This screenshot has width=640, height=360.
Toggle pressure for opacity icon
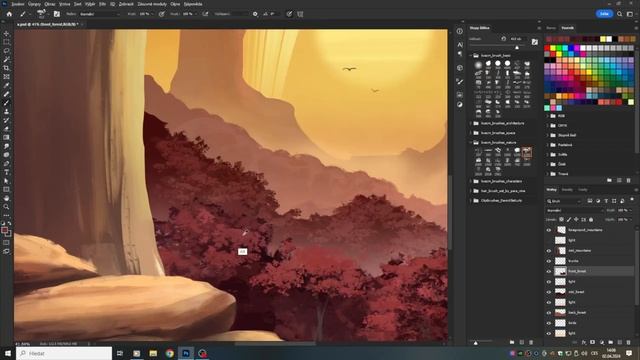point(162,14)
